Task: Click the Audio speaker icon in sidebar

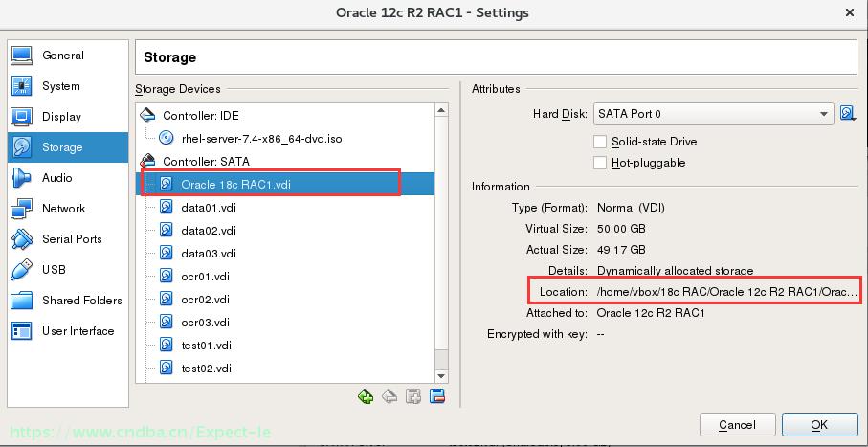Action: 22,178
